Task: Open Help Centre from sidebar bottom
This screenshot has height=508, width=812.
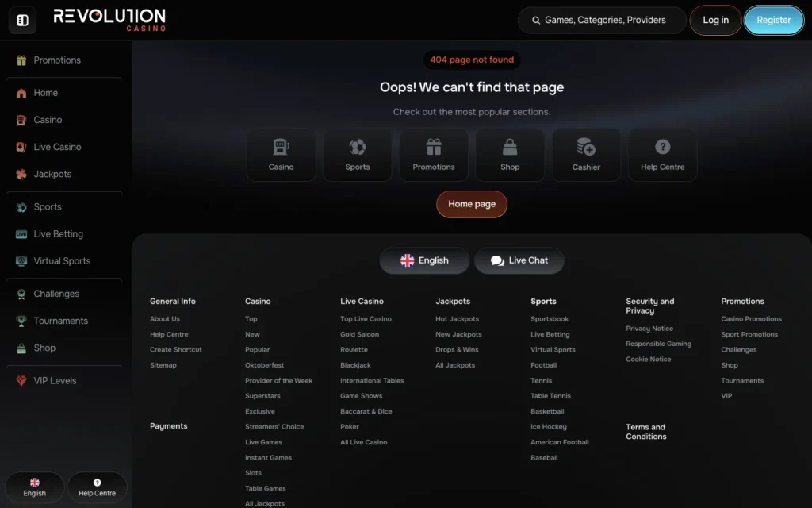Action: point(98,488)
